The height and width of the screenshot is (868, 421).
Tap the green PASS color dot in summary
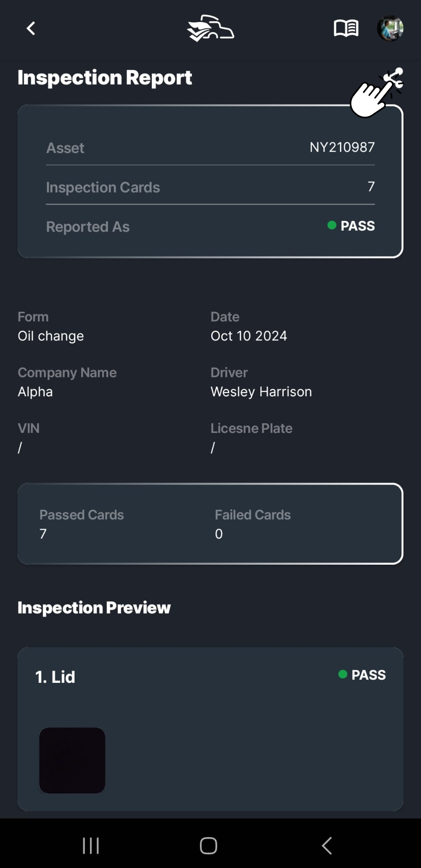(x=332, y=226)
